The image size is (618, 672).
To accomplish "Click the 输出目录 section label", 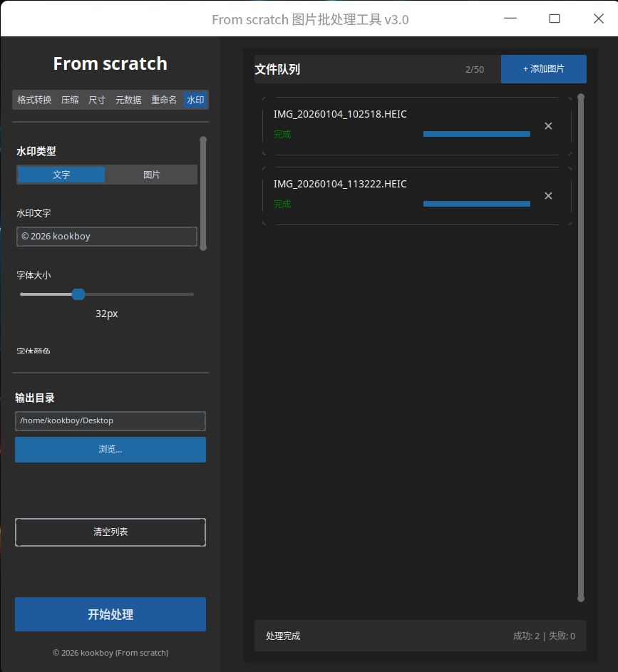I will [35, 398].
